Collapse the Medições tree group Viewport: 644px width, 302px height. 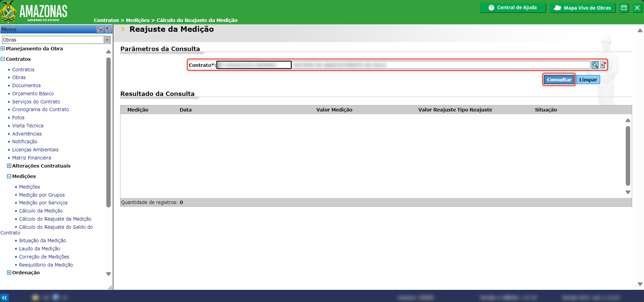9,176
